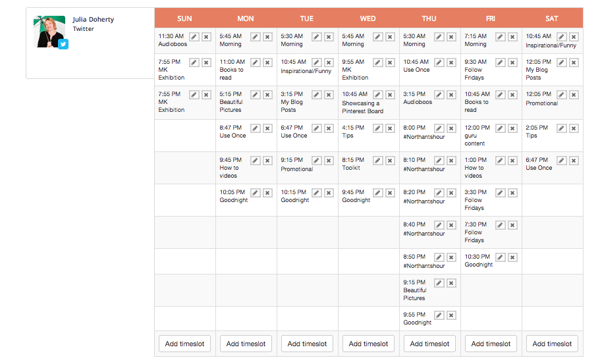Select the Julia Doherty account name
The image size is (600, 364).
coord(94,20)
